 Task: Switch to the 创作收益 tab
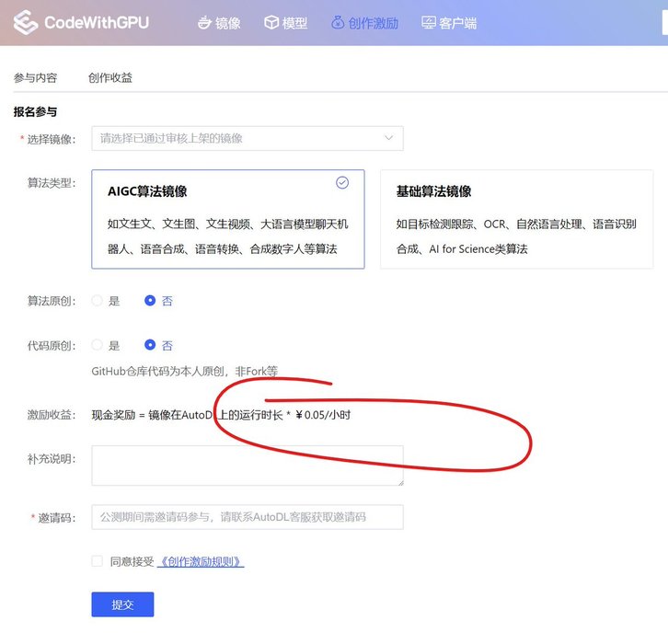[x=110, y=78]
